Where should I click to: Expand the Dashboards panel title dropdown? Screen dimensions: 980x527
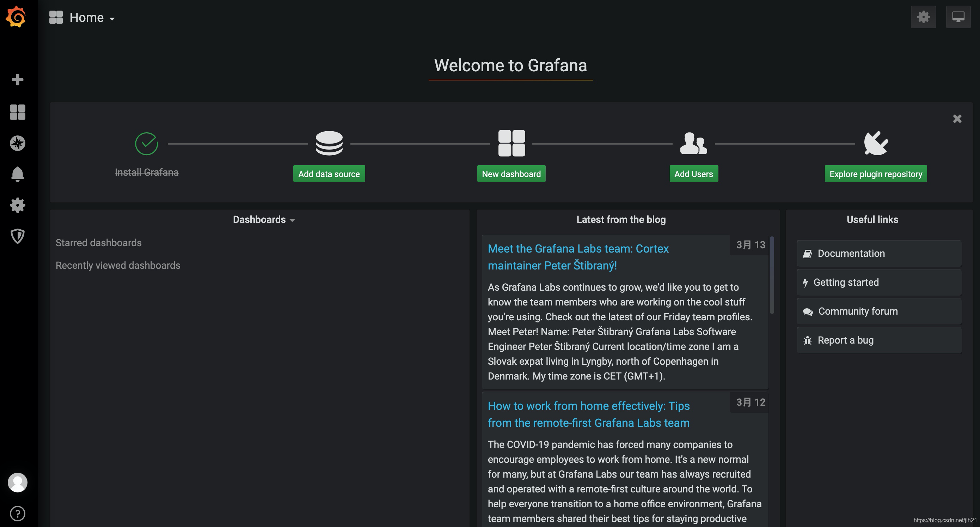pyautogui.click(x=264, y=220)
